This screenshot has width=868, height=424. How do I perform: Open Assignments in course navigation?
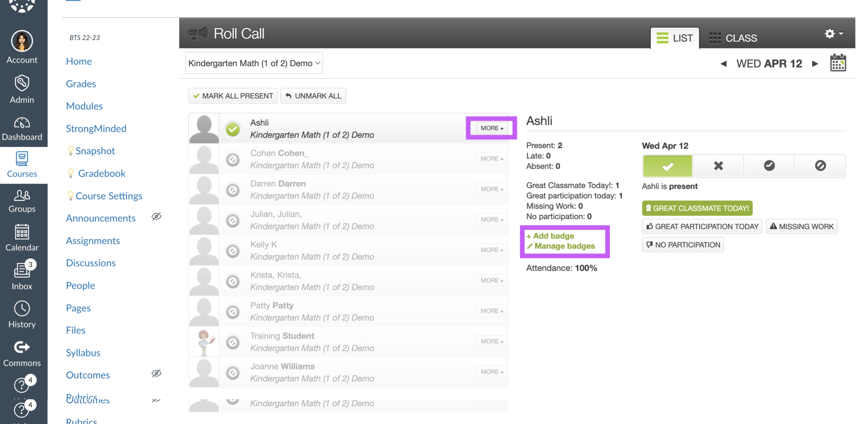[93, 240]
